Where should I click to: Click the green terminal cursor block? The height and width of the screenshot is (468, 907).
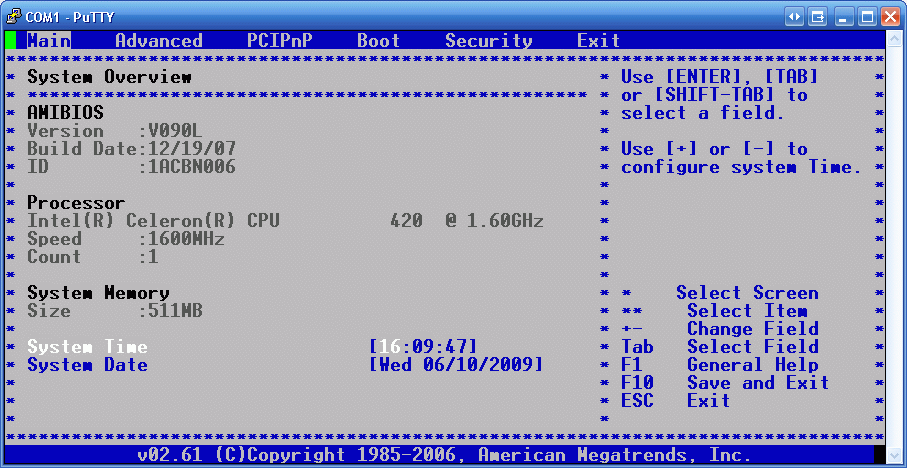(x=10, y=40)
